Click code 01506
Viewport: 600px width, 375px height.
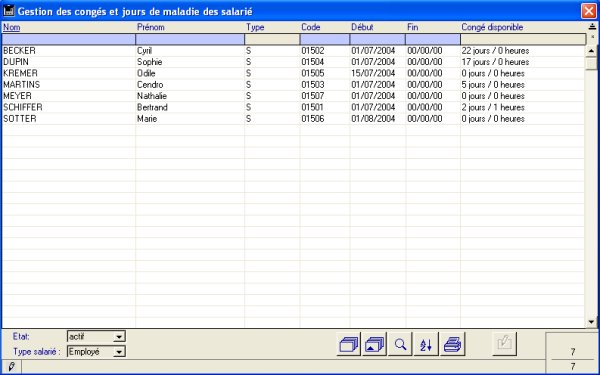coord(313,119)
